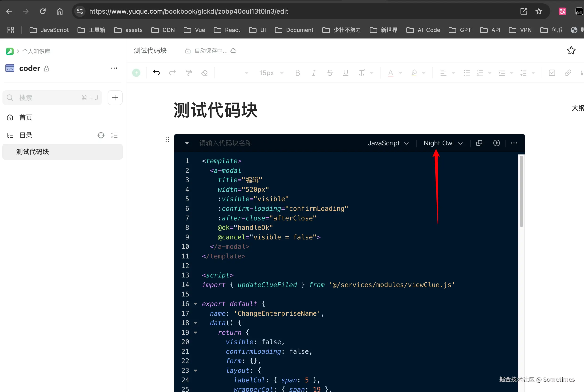This screenshot has width=584, height=392.
Task: Click the code block name input field
Action: [x=225, y=143]
